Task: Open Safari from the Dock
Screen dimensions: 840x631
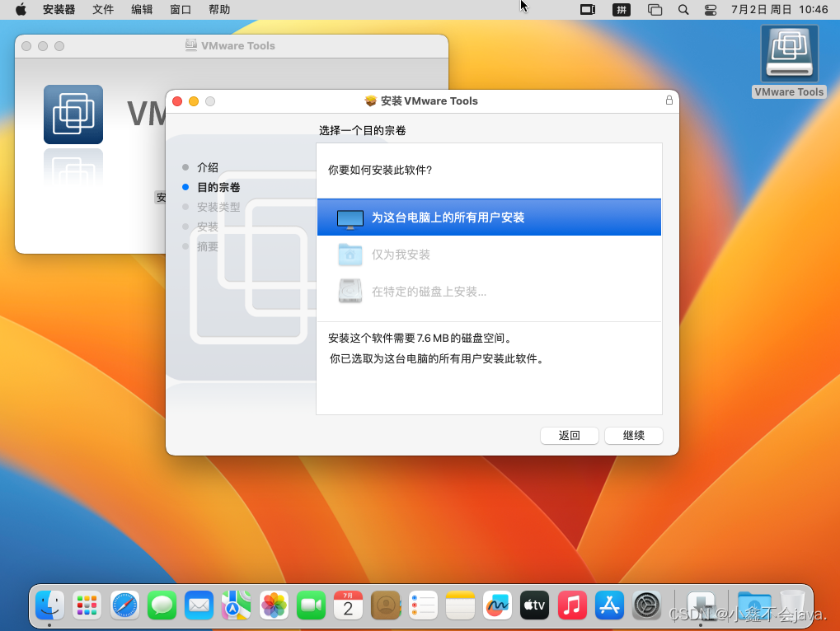Action: coord(124,605)
